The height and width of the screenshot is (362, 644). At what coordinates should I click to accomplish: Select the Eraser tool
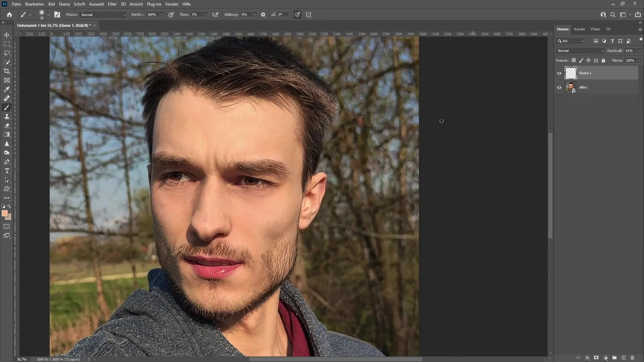7,126
